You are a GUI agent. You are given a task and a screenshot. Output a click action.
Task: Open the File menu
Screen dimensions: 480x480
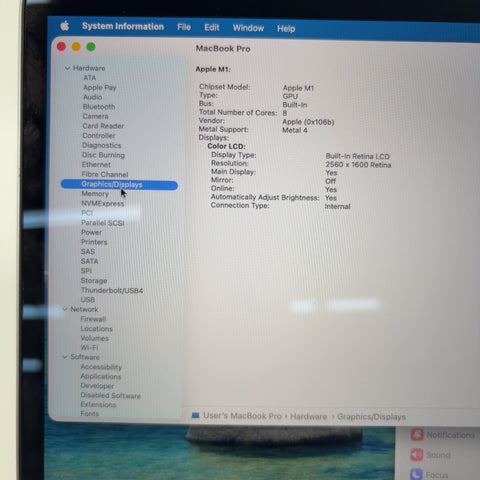tap(184, 27)
